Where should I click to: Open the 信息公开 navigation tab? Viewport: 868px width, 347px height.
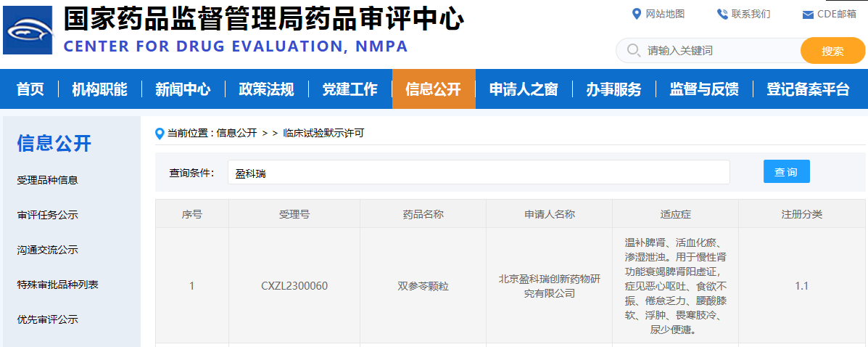pos(433,89)
